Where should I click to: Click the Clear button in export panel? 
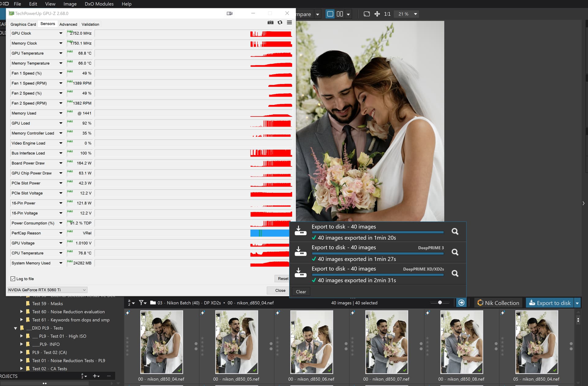point(301,292)
